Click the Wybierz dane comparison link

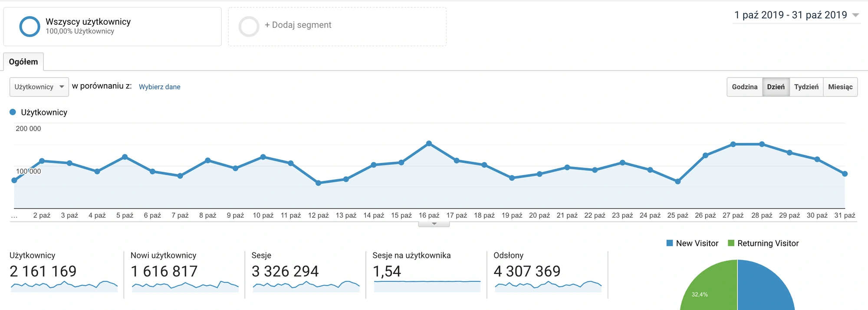click(159, 87)
